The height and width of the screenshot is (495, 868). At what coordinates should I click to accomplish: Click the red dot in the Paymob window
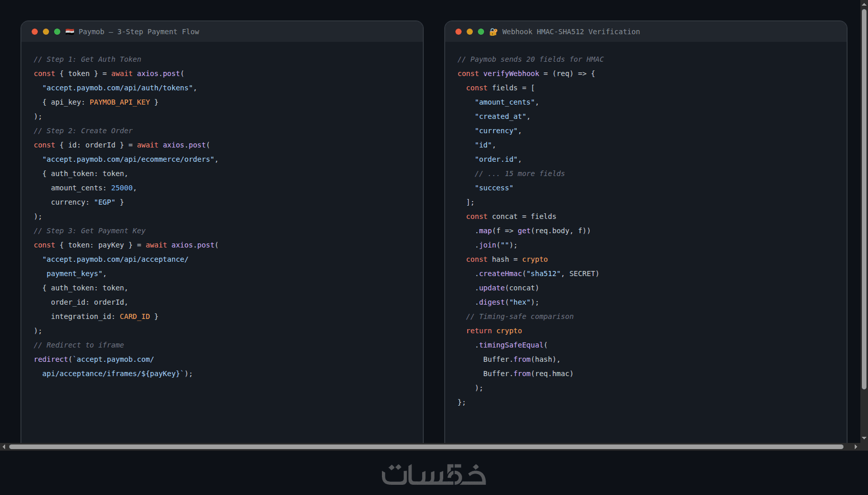35,32
